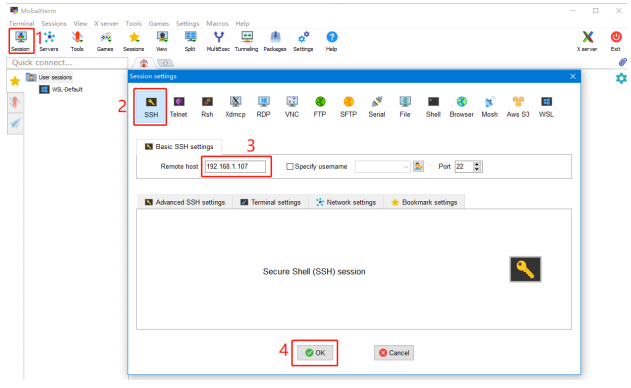
Task: Open the sidebar tools tab
Action: click(15, 102)
